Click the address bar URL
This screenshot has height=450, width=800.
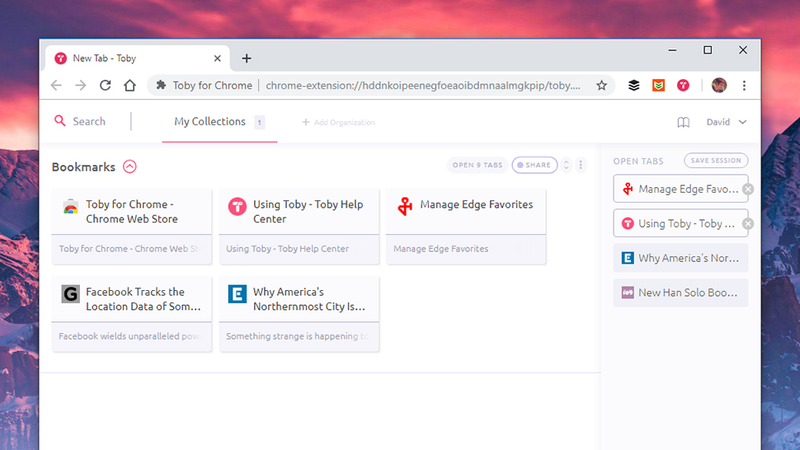[x=423, y=85]
